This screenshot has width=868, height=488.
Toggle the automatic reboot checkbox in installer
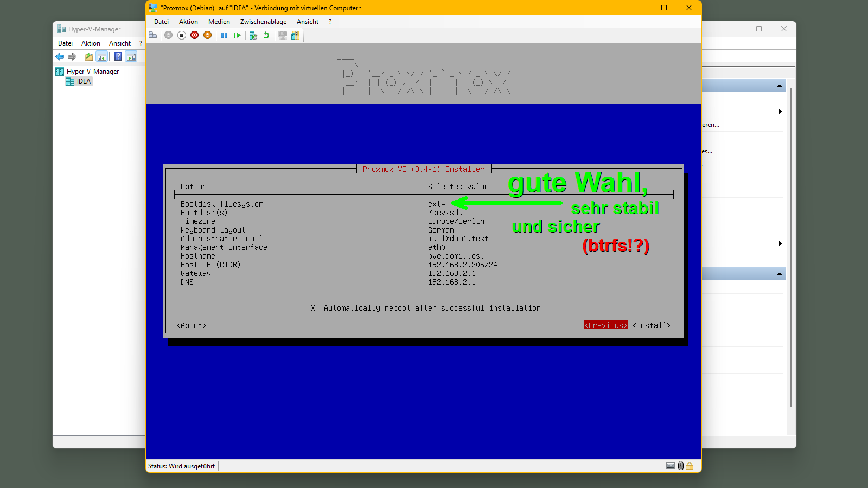pos(313,308)
